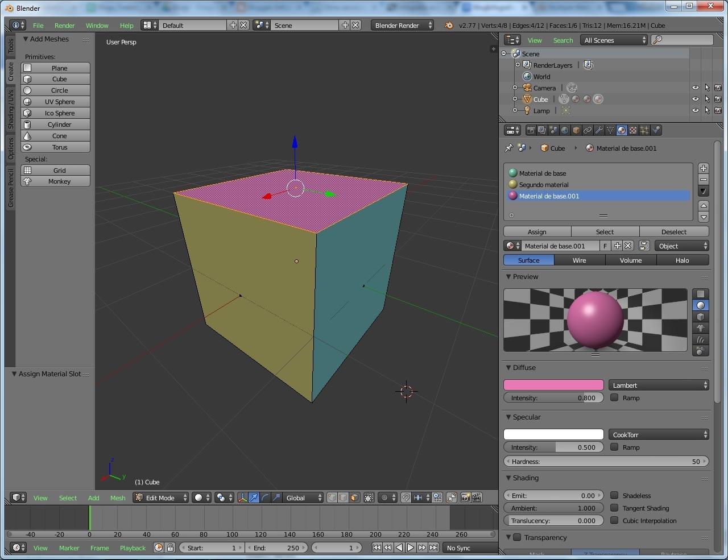Select the cube preview shape icon
Screen dimensions: 728x560
tap(701, 317)
